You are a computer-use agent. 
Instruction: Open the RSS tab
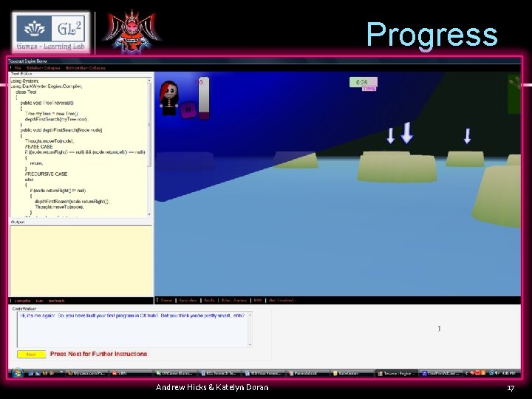[x=258, y=300]
